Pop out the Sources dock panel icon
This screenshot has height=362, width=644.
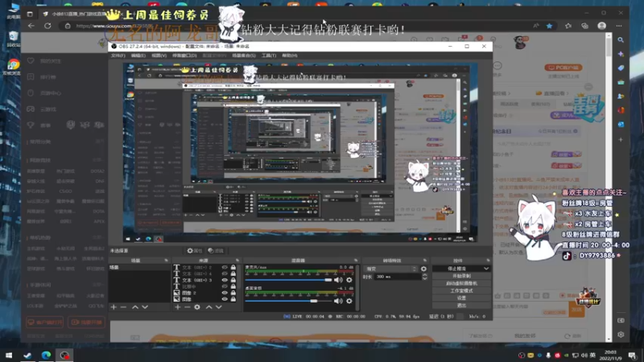click(x=237, y=260)
